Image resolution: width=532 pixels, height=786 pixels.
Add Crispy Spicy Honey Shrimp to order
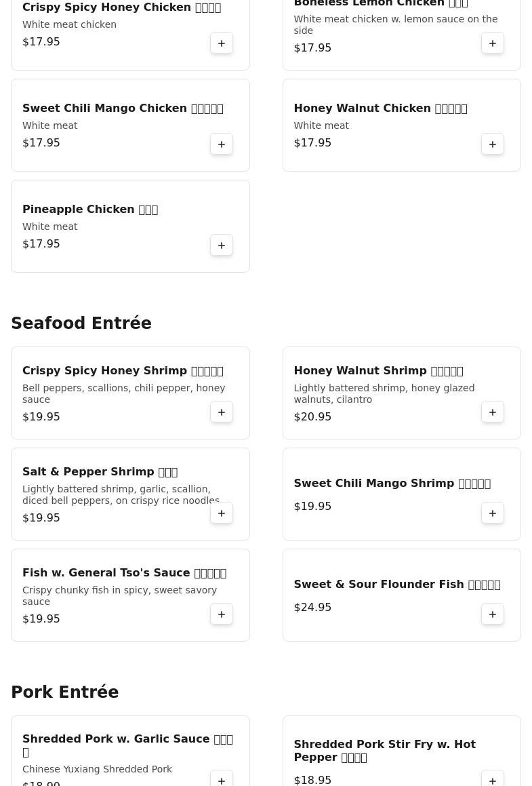tap(222, 412)
